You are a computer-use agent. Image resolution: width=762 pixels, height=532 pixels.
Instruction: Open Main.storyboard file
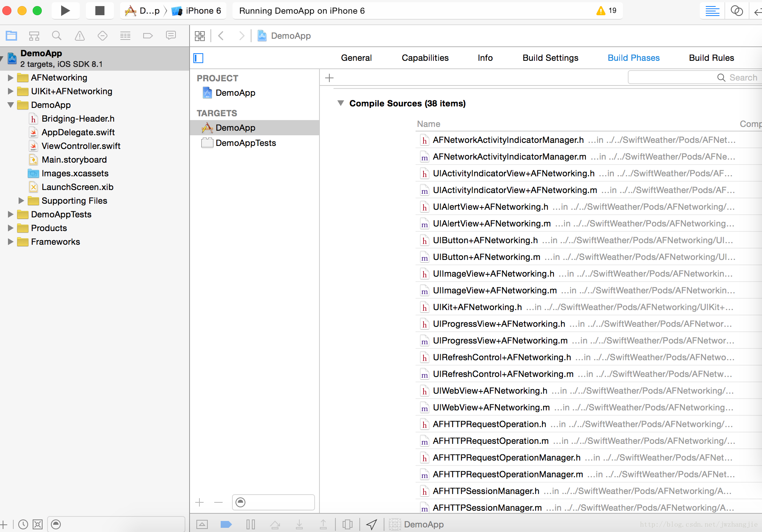pyautogui.click(x=74, y=160)
